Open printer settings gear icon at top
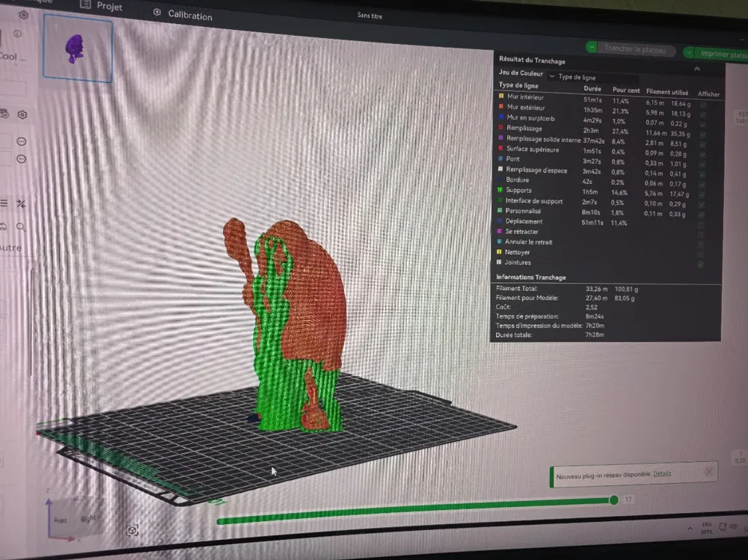748x560 pixels. [23, 15]
